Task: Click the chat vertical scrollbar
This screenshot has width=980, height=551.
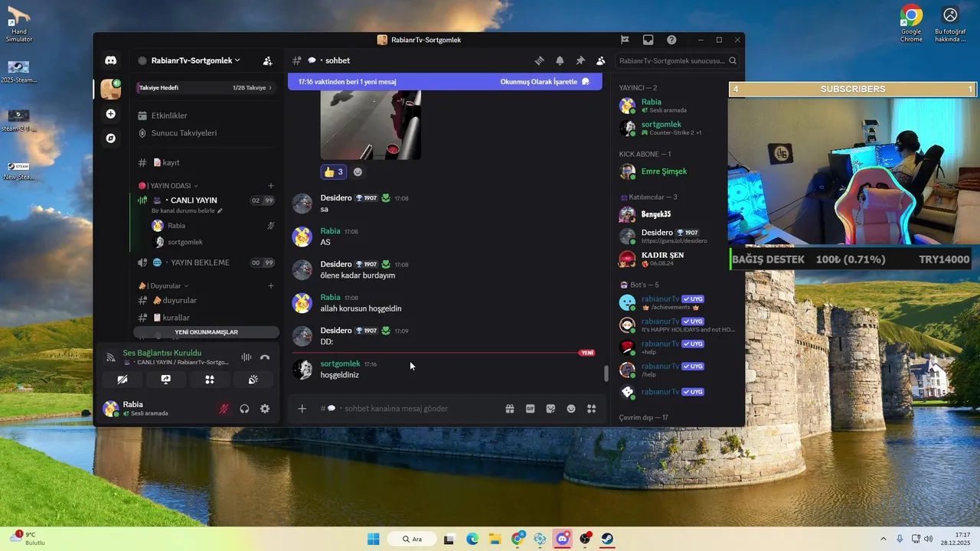Action: tap(606, 373)
